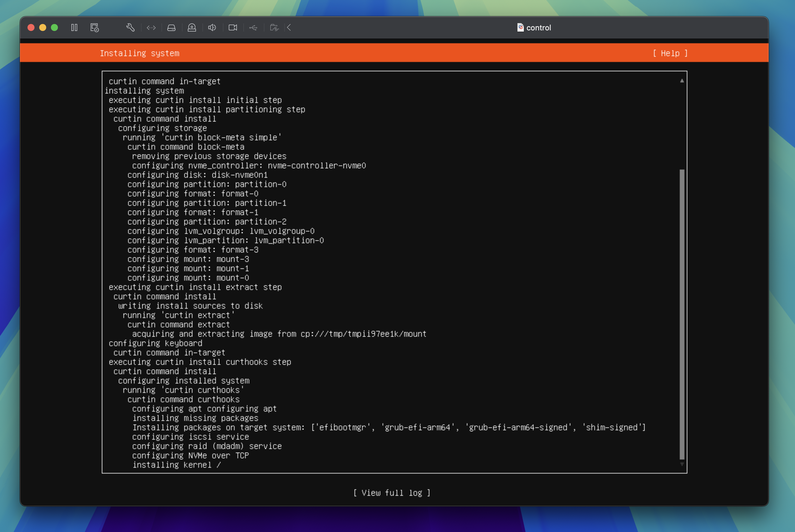This screenshot has width=795, height=532.
Task: Pause the virtual machine
Action: click(74, 27)
